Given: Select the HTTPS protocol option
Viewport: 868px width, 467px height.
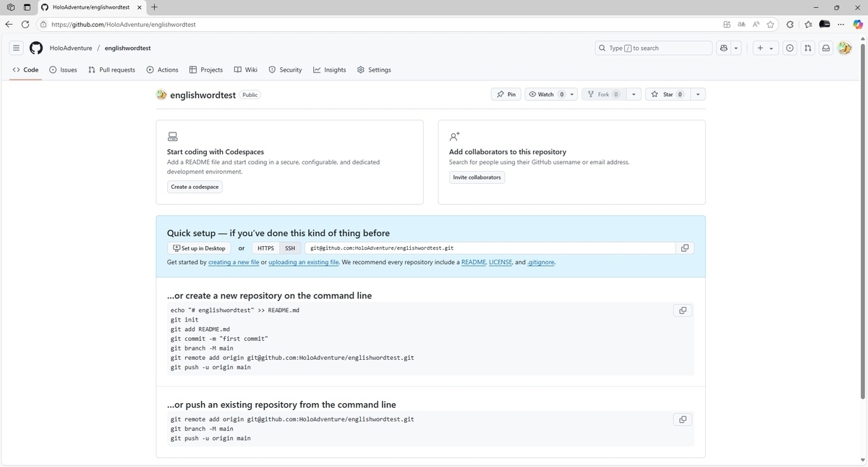Looking at the screenshot, I should pyautogui.click(x=265, y=248).
